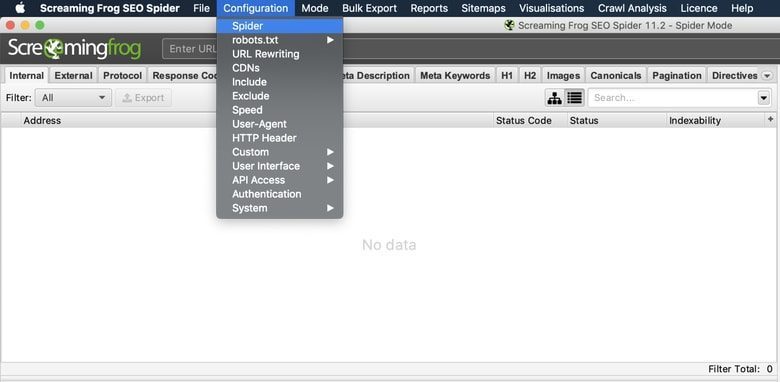Screen dimensions: 780x382
Task: Open the Crawl Analysis menu
Action: pos(632,8)
